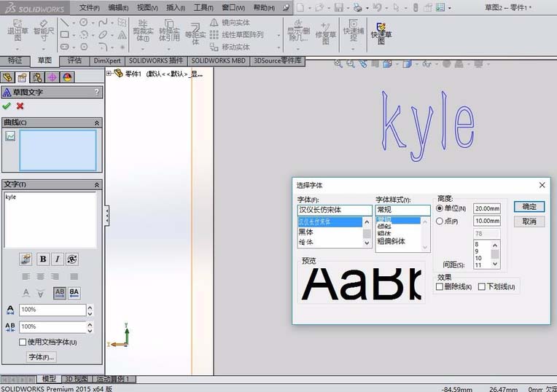Screen dimensions: 557x392
Task: Select the Line sketch tool
Action: 64,23
